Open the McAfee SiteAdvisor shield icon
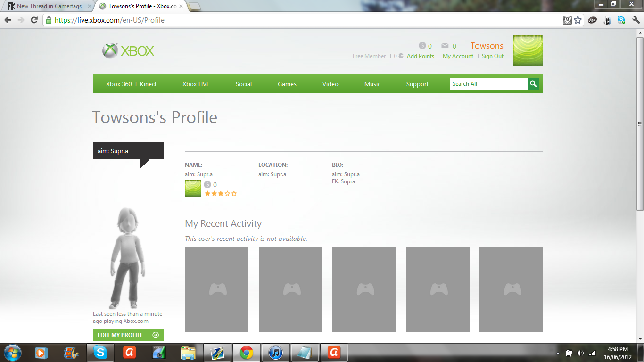 coord(568,20)
